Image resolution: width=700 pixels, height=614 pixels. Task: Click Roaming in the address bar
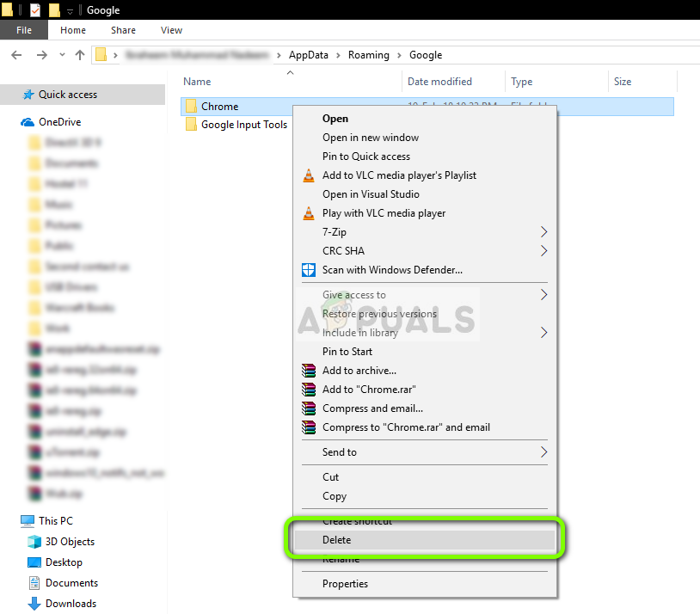point(369,55)
